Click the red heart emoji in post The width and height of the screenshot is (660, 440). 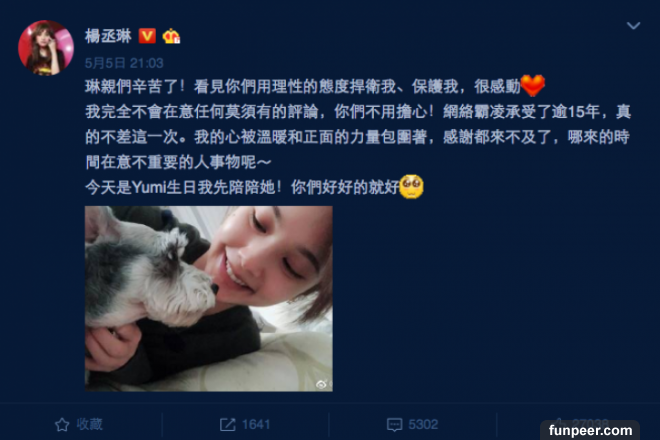533,85
